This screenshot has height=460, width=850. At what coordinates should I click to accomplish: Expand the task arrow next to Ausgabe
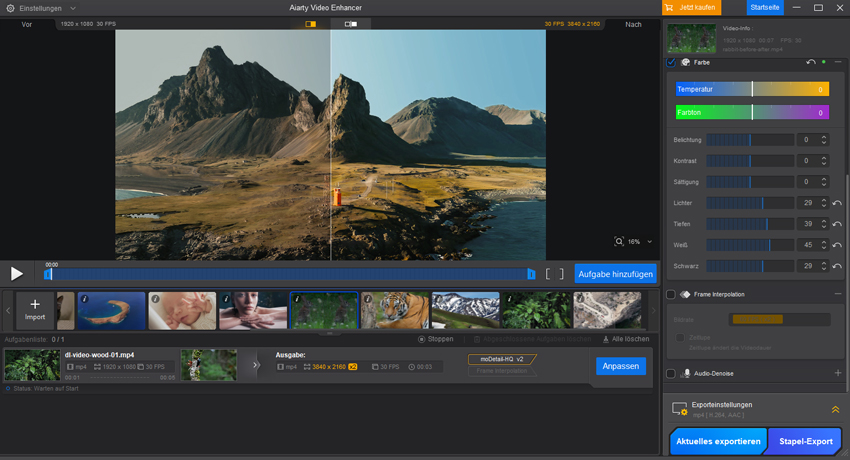click(256, 365)
